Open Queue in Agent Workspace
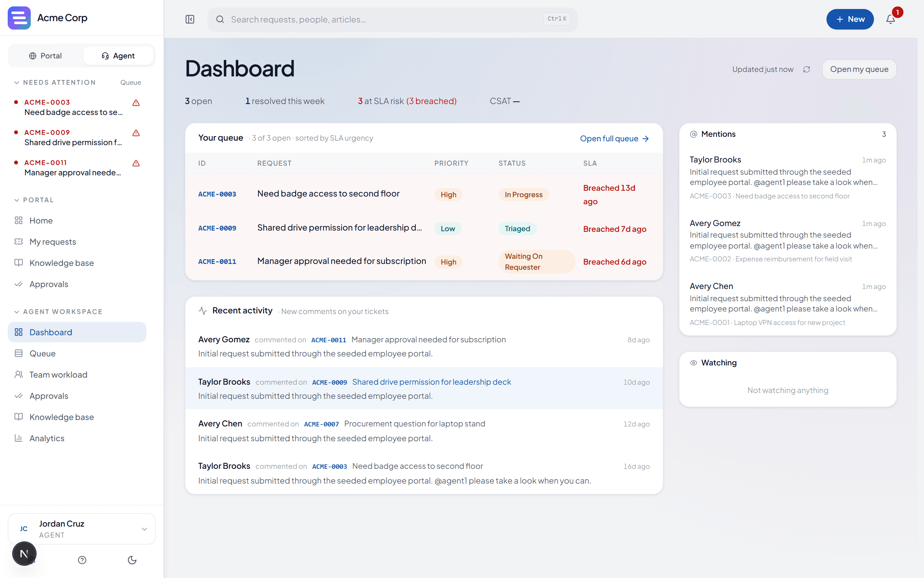Screen dimensions: 924x578 click(77, 354)
